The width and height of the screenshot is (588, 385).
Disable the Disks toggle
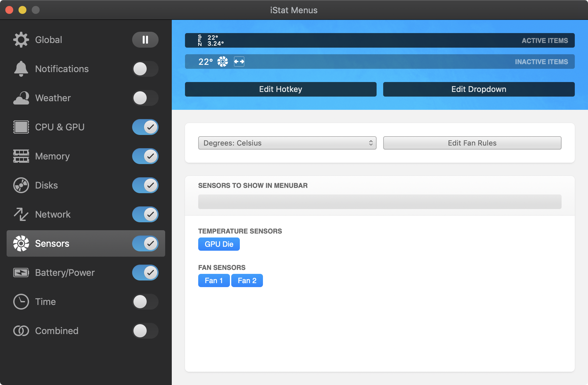click(145, 185)
